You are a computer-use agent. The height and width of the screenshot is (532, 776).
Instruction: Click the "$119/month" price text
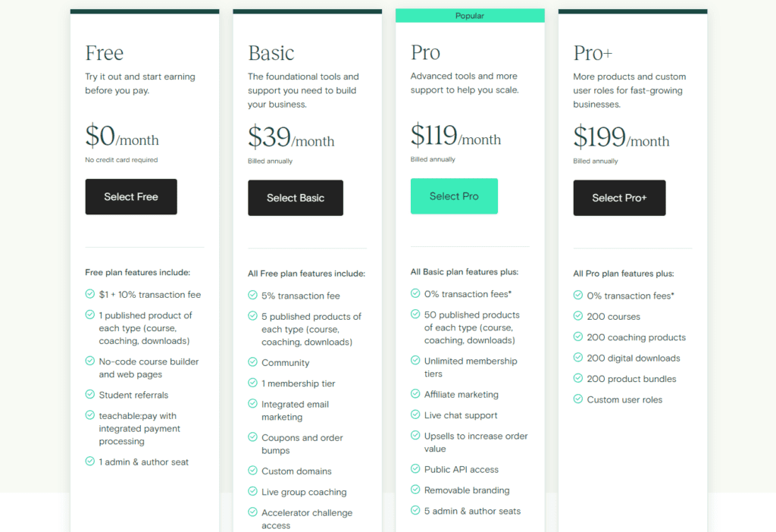[x=456, y=138]
